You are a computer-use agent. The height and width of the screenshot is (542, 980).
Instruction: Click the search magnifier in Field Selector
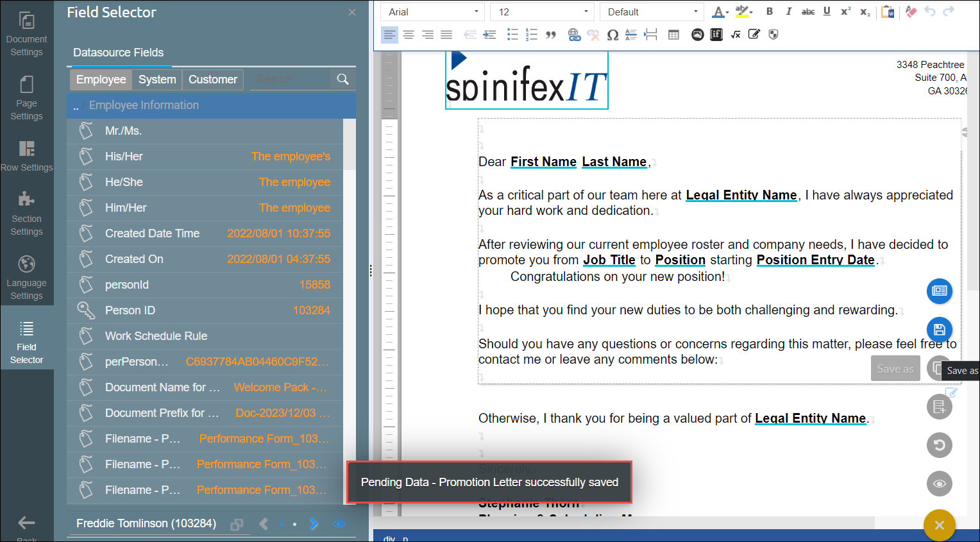pyautogui.click(x=343, y=79)
